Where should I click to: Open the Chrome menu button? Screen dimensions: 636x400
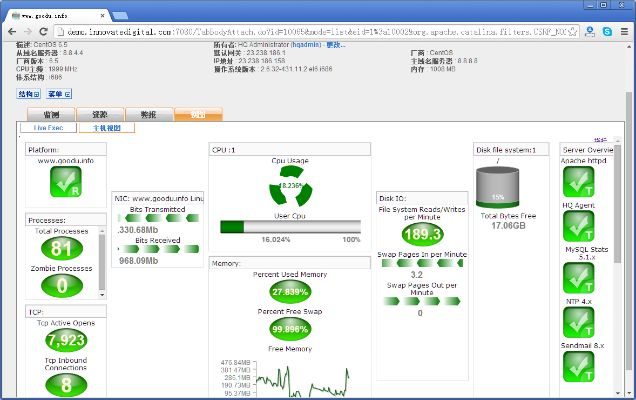pyautogui.click(x=625, y=31)
